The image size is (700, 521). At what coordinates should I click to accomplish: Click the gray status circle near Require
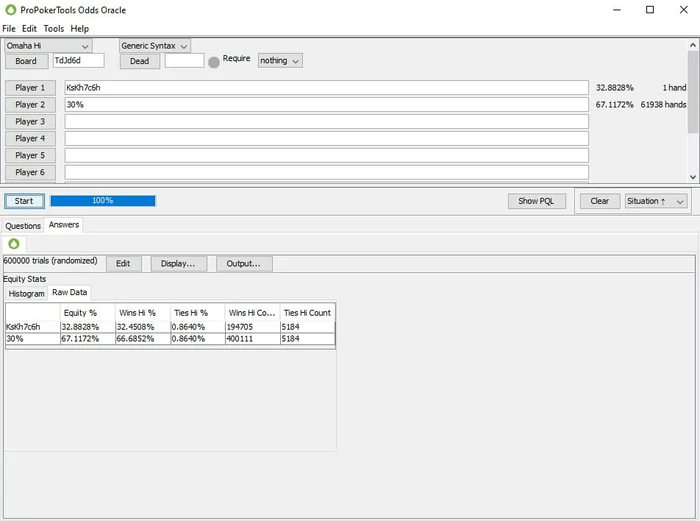click(214, 62)
